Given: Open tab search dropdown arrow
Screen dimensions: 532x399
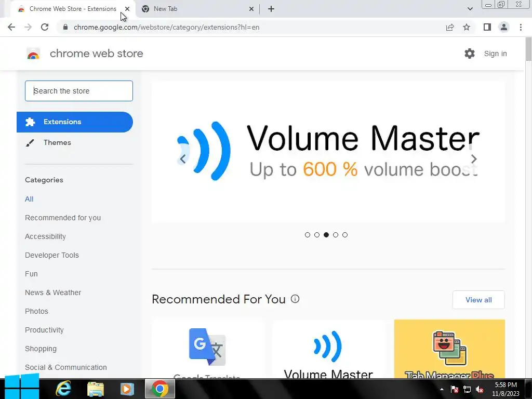Looking at the screenshot, I should [x=470, y=9].
